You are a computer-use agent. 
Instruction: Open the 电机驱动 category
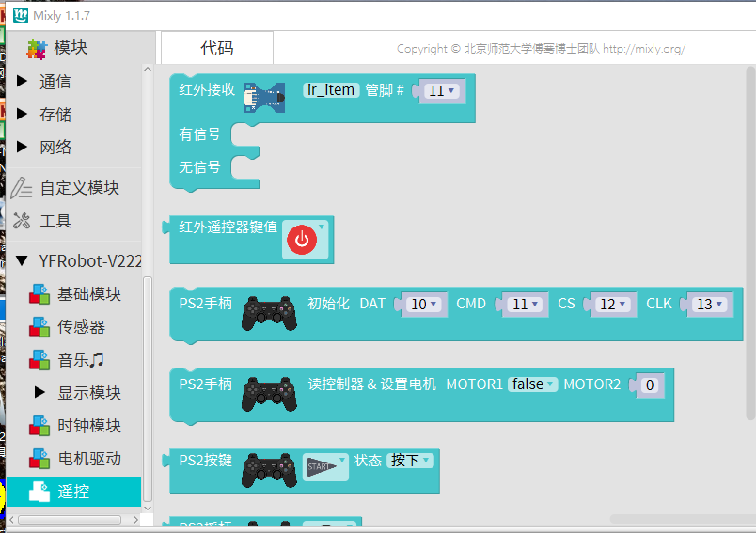88,458
